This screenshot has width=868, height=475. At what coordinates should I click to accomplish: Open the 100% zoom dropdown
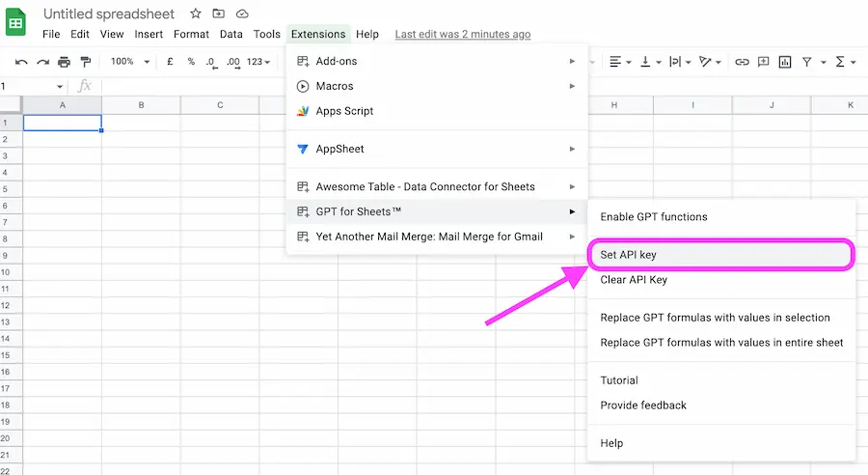(130, 62)
